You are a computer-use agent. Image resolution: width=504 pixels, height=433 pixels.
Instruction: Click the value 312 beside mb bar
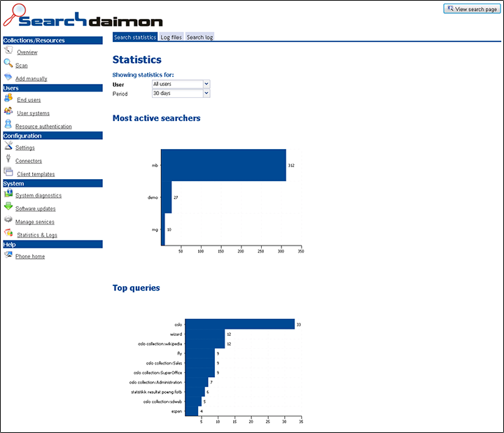[x=291, y=165]
